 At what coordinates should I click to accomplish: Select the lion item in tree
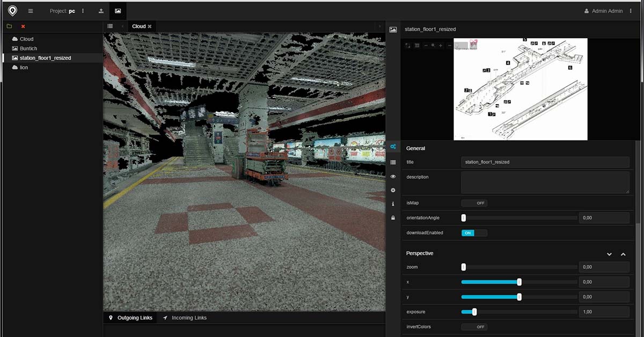(x=24, y=68)
